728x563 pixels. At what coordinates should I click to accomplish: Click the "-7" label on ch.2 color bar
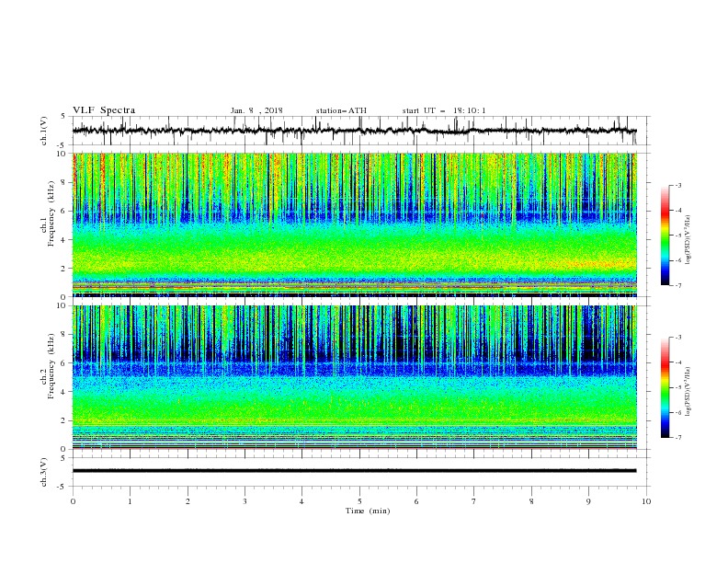(677, 437)
